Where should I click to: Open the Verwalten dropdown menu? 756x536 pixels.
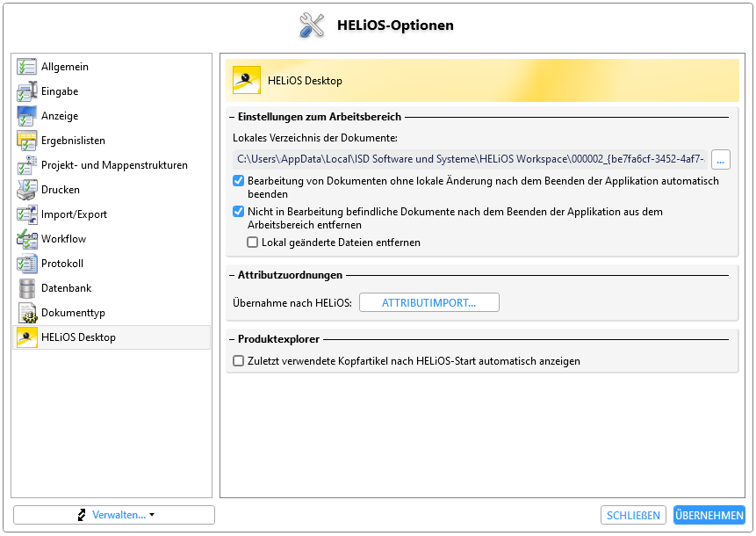click(x=114, y=515)
